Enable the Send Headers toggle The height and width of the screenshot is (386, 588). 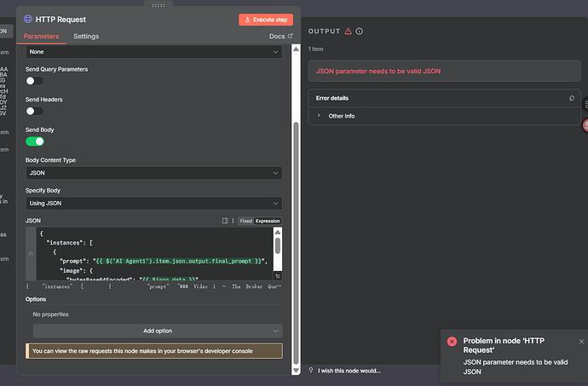coord(34,111)
